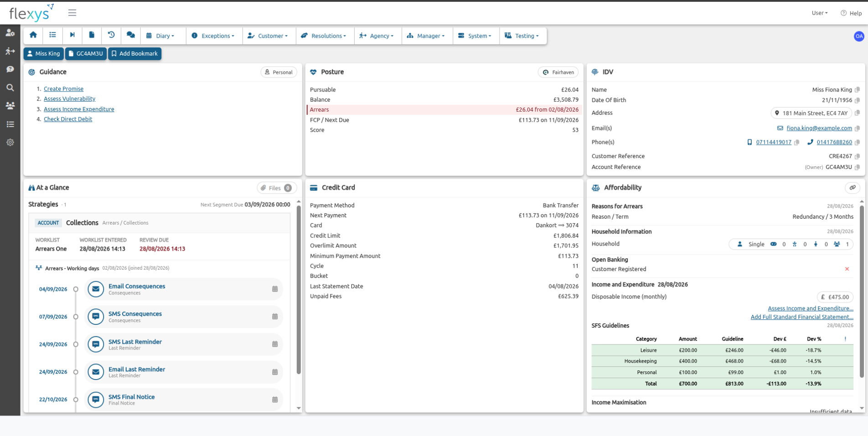The width and height of the screenshot is (868, 436).
Task: Open Assess Income Expenditure guidance link
Action: tap(79, 109)
